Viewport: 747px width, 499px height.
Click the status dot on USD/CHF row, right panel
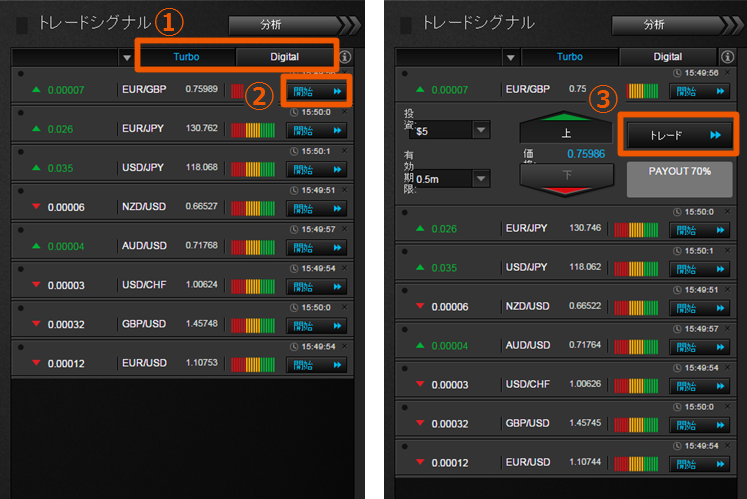click(x=404, y=369)
